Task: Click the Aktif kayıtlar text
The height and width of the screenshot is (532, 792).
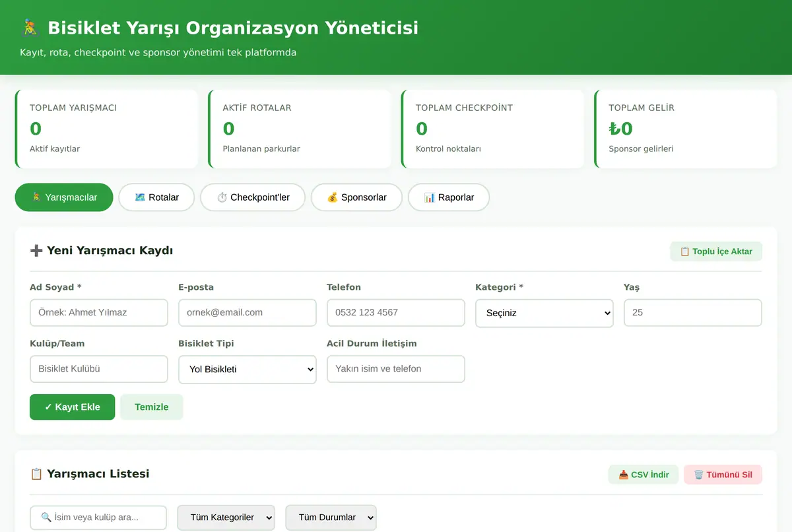Action: pos(55,149)
